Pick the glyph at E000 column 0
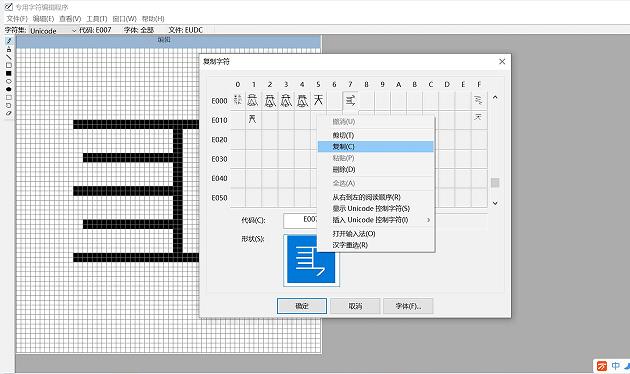 tap(238, 100)
